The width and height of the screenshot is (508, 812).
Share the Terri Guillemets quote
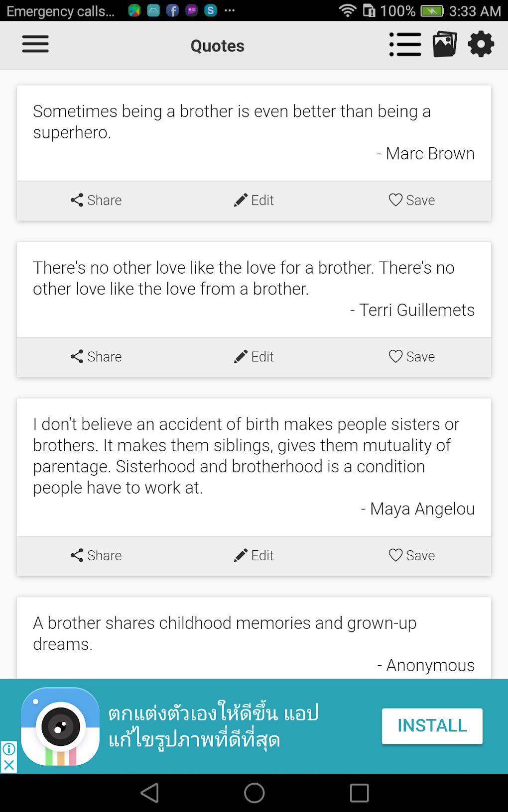pyautogui.click(x=96, y=357)
